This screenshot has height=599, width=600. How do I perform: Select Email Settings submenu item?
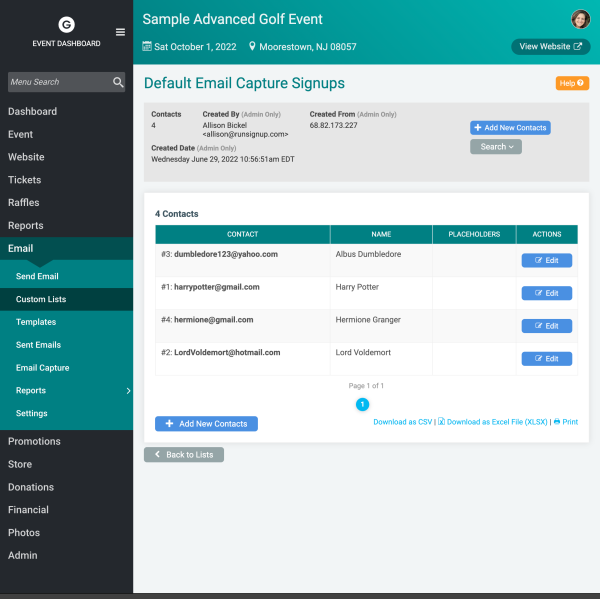(66, 413)
